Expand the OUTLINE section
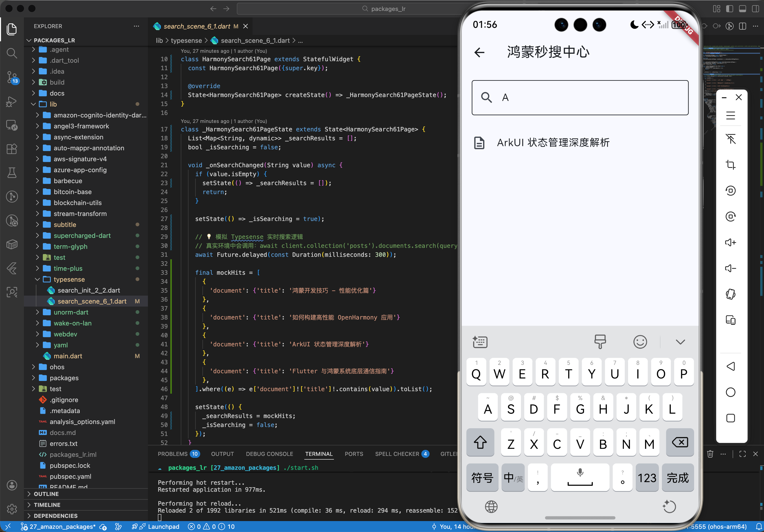 [x=46, y=494]
